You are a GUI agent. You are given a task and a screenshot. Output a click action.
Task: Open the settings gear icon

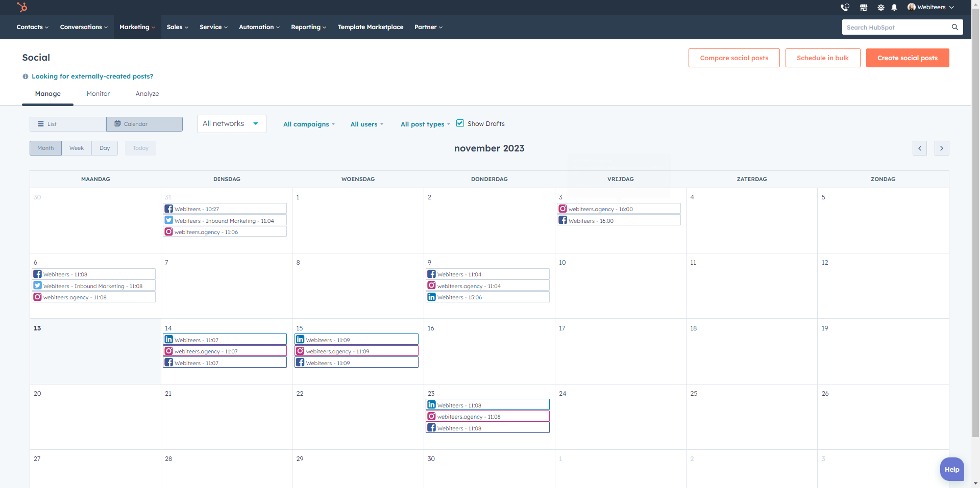tap(881, 7)
